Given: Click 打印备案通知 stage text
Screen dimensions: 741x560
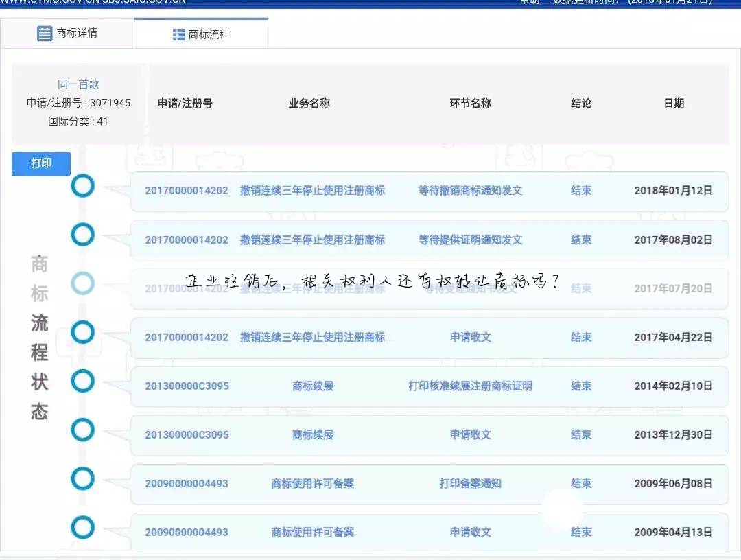Looking at the screenshot, I should click(x=470, y=483).
